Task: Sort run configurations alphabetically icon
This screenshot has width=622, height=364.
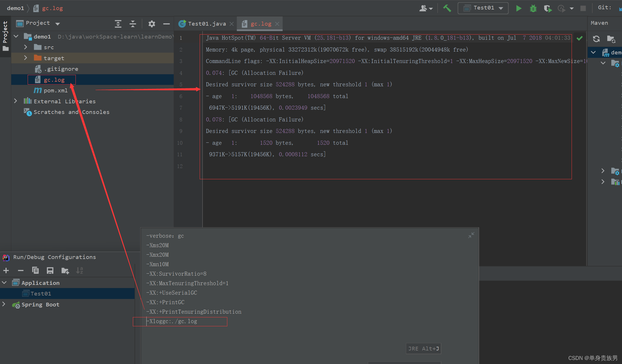Action: (x=80, y=270)
